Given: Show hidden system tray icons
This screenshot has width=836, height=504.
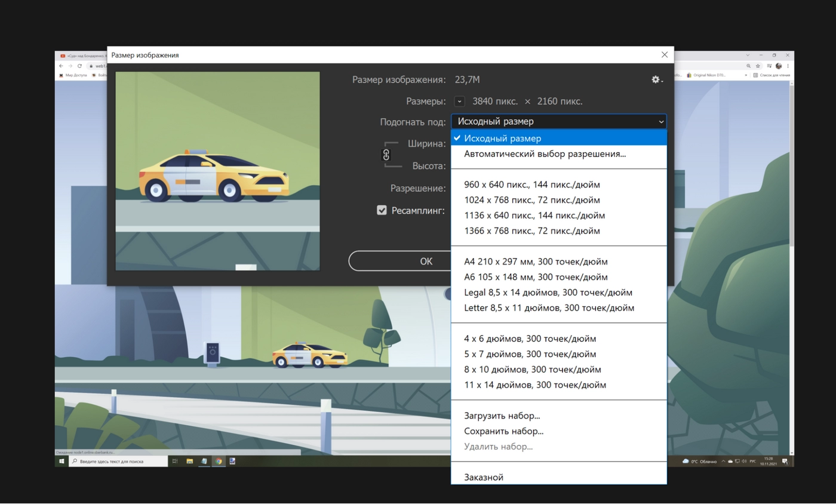Looking at the screenshot, I should (x=724, y=462).
